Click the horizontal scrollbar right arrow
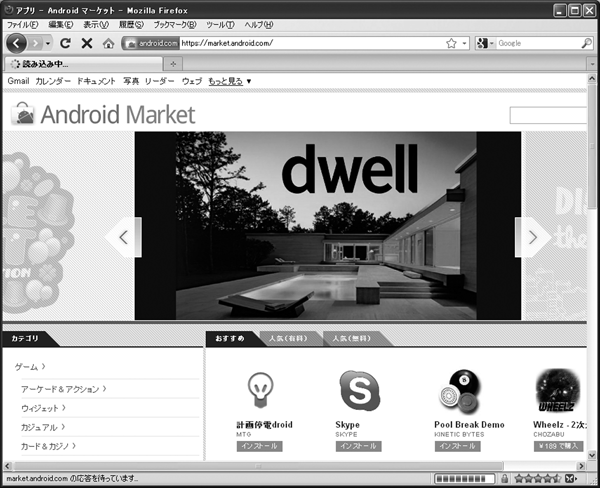The image size is (600, 488). (x=582, y=466)
